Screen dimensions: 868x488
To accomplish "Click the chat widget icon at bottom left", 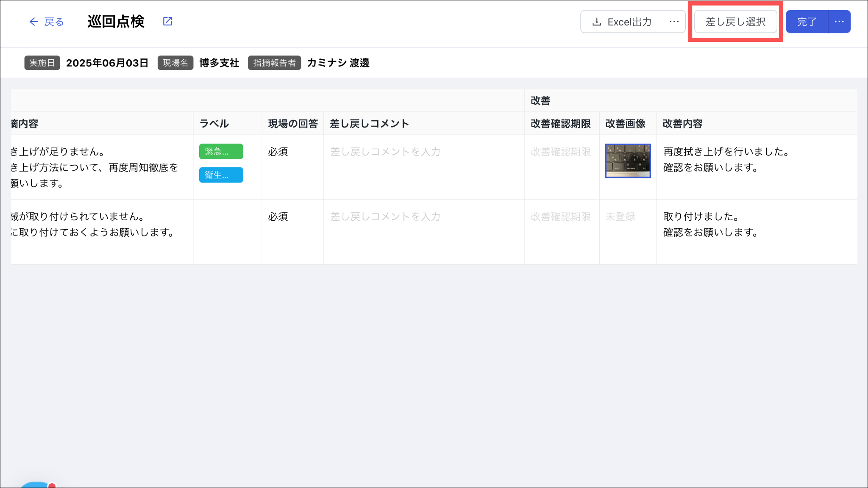I will click(36, 485).
